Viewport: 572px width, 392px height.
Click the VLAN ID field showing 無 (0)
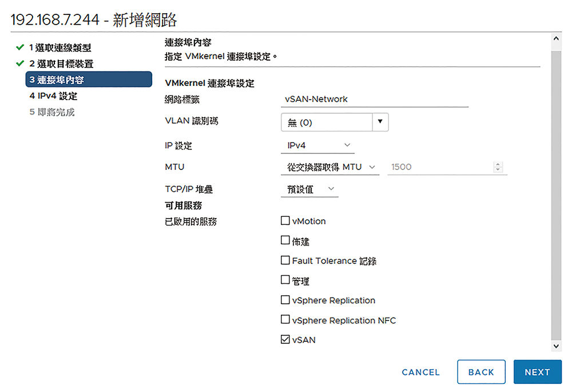[327, 122]
